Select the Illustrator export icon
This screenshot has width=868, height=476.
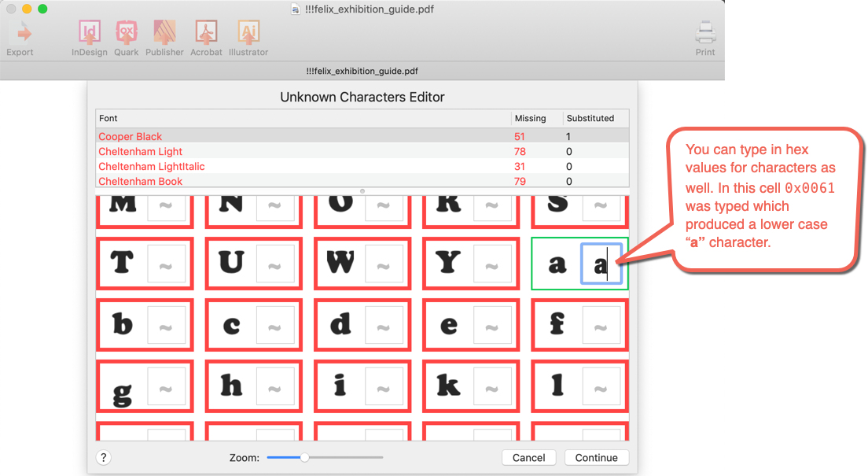248,31
